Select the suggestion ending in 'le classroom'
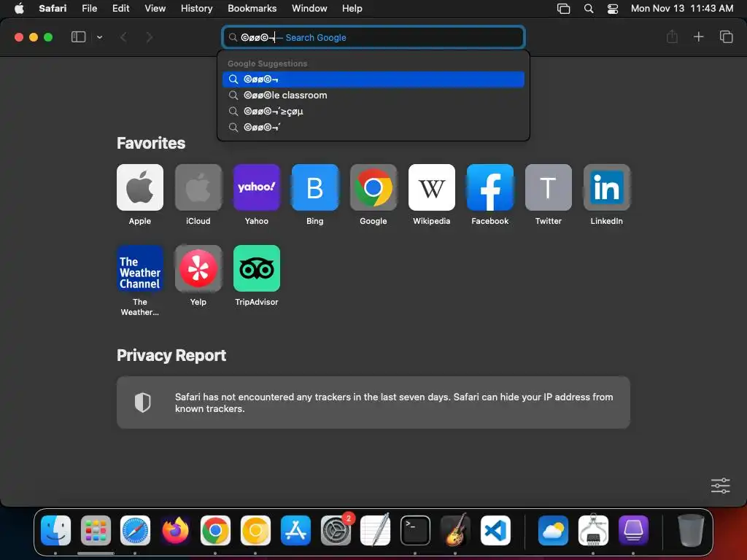Image resolution: width=747 pixels, height=560 pixels. click(x=373, y=96)
